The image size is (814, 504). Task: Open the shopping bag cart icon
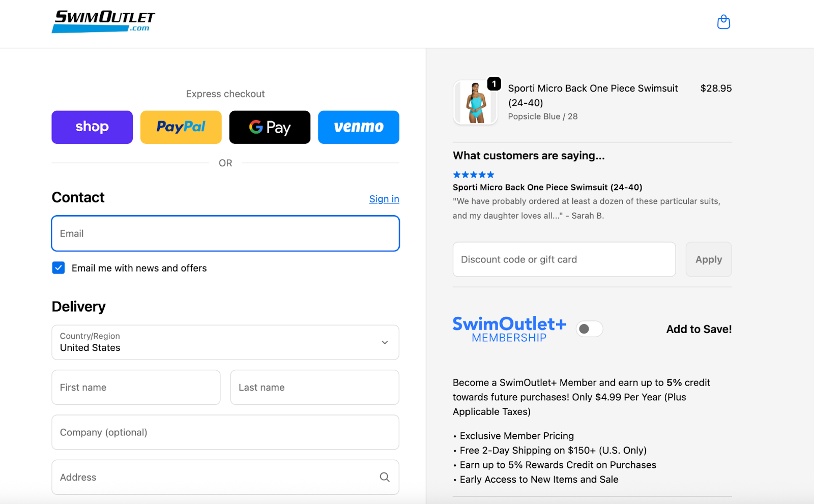723,22
